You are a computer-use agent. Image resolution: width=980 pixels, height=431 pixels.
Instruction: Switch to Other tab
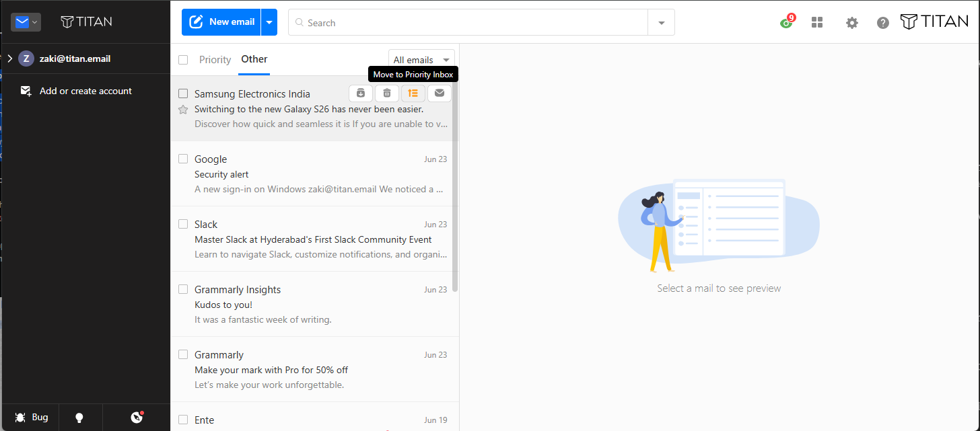(x=254, y=59)
